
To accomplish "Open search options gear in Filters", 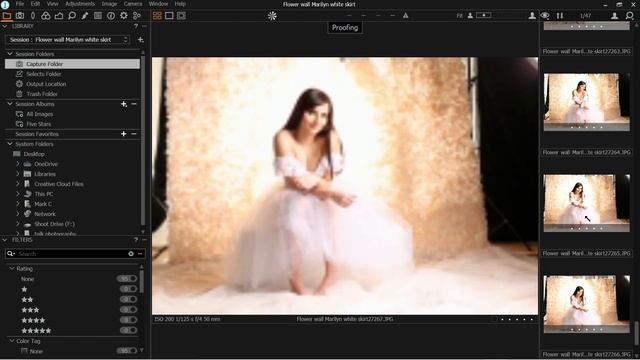I will (131, 254).
